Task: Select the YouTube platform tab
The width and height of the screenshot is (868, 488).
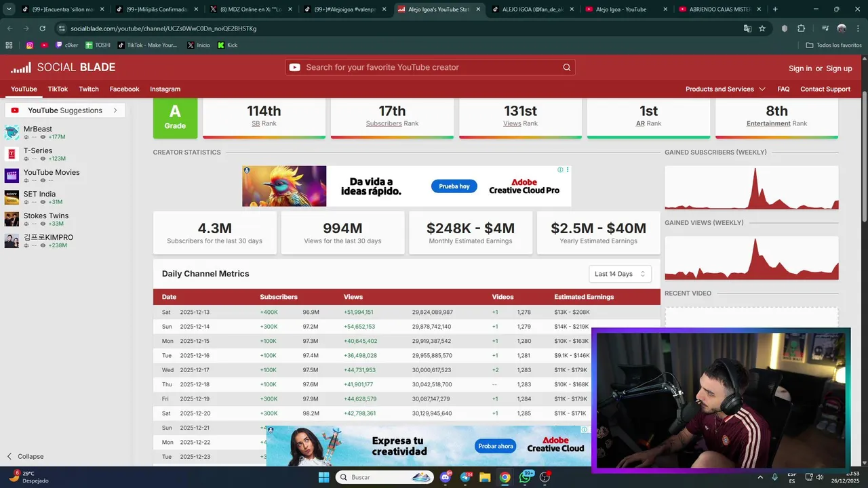Action: pyautogui.click(x=24, y=89)
